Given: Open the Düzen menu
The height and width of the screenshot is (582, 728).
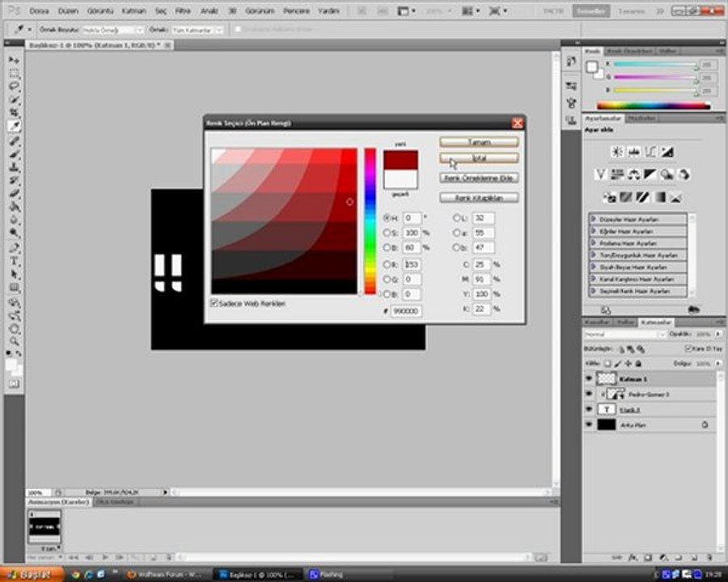Looking at the screenshot, I should point(68,11).
